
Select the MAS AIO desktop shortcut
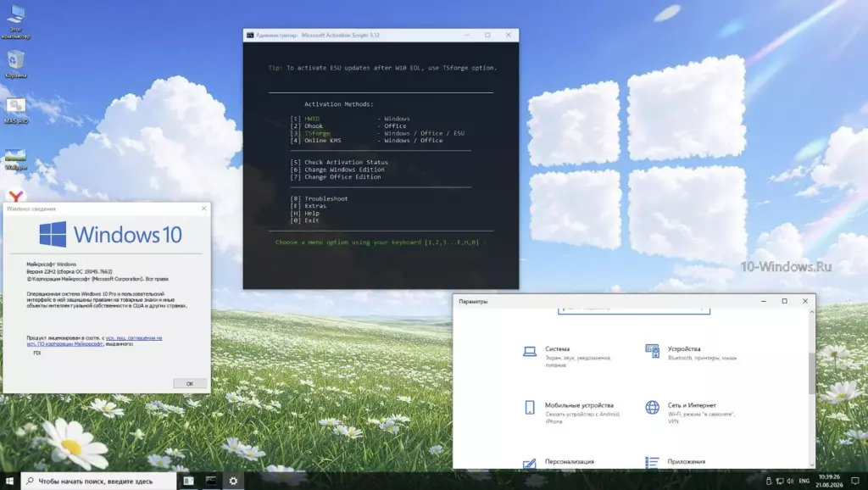coord(15,109)
